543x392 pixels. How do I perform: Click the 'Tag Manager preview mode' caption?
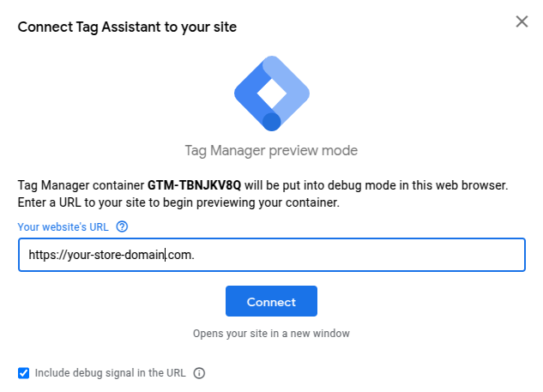click(x=271, y=151)
